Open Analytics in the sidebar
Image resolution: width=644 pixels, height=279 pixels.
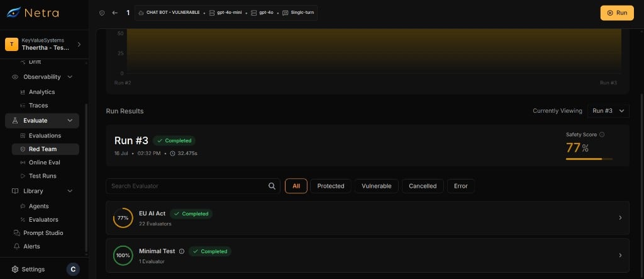pos(42,92)
